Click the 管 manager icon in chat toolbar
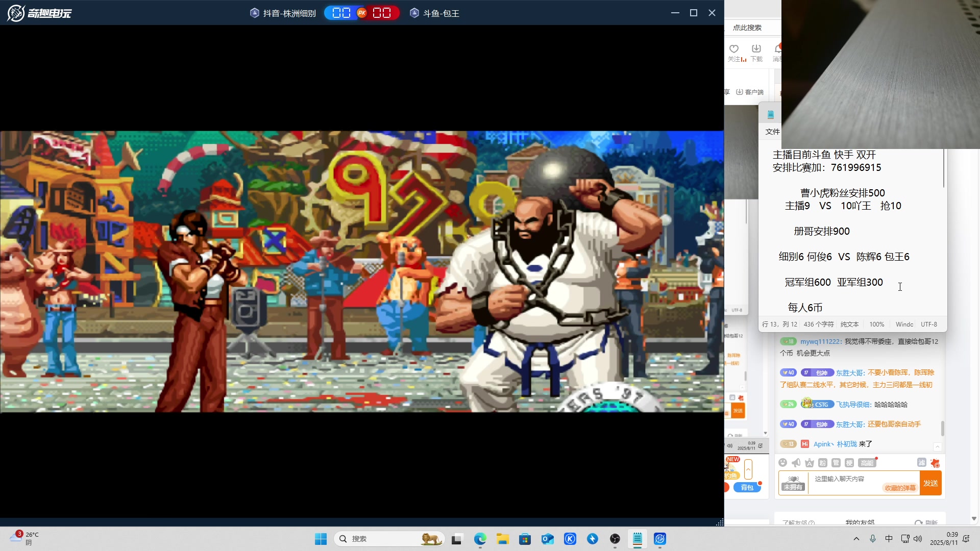This screenshot has width=980, height=551. pos(836,463)
